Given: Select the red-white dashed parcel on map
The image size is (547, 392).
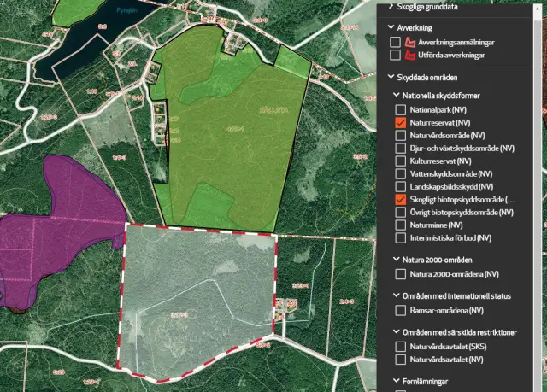Looking at the screenshot, I should [x=201, y=299].
